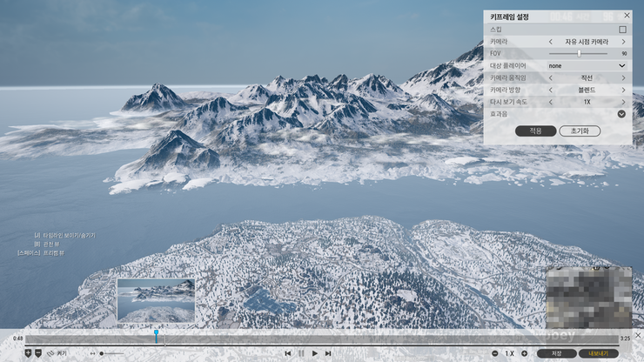Image resolution: width=644 pixels, height=362 pixels.
Task: Pause the replay
Action: pyautogui.click(x=301, y=353)
